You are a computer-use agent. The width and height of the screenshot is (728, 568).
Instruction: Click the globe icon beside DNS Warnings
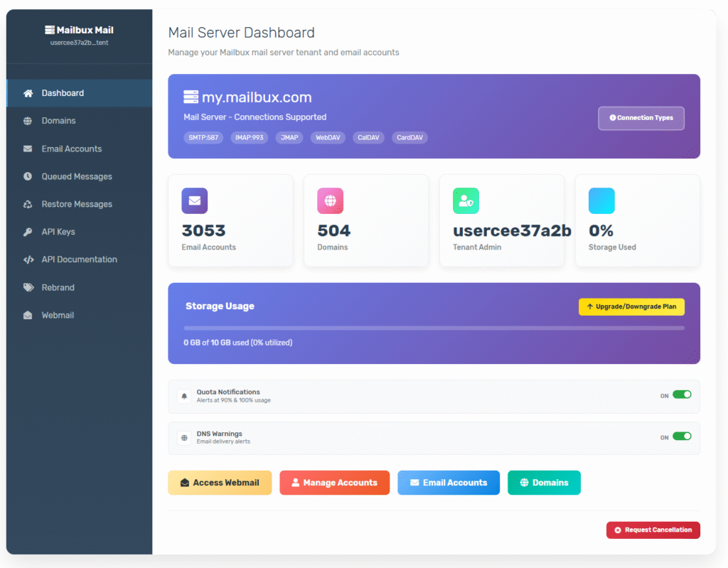coord(184,437)
